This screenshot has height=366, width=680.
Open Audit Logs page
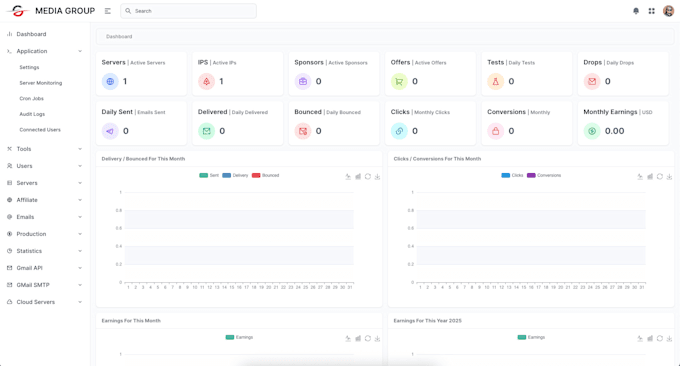(32, 114)
